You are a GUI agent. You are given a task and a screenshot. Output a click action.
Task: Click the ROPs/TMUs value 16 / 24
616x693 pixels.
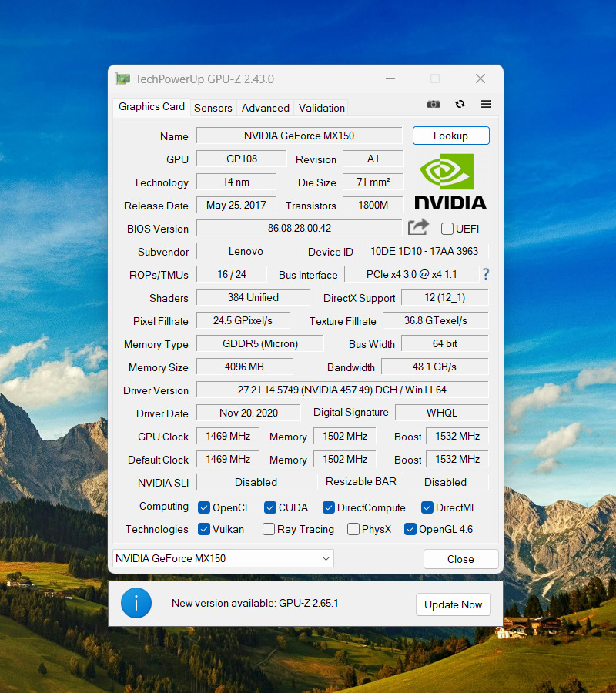tap(232, 274)
